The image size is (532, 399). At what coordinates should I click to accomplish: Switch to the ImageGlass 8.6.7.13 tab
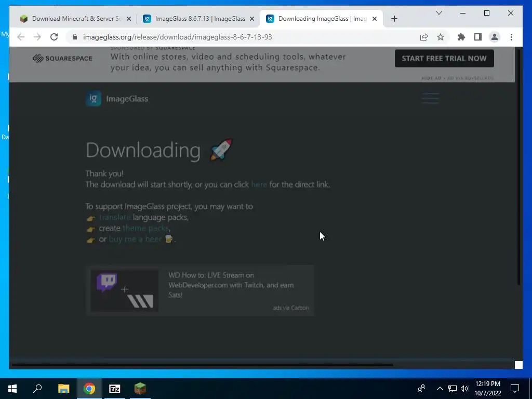pyautogui.click(x=199, y=19)
